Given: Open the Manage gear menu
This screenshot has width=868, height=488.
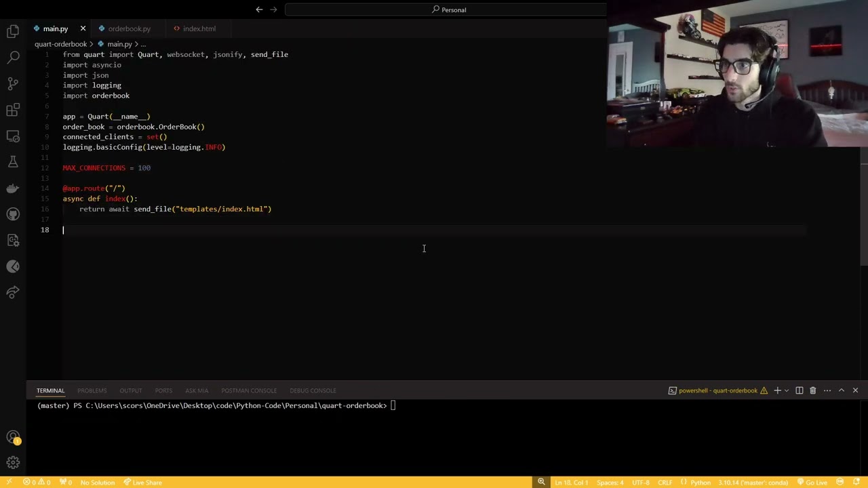Looking at the screenshot, I should (x=13, y=463).
